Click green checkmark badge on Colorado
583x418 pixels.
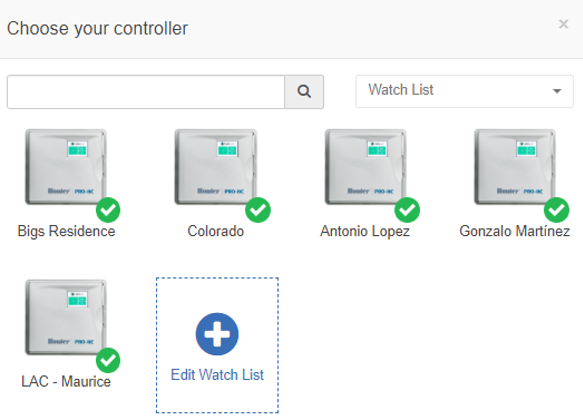click(x=258, y=210)
